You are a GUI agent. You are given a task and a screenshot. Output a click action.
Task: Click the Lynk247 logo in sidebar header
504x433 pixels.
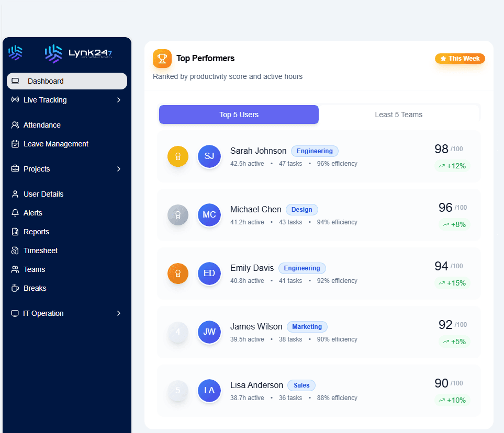[79, 53]
